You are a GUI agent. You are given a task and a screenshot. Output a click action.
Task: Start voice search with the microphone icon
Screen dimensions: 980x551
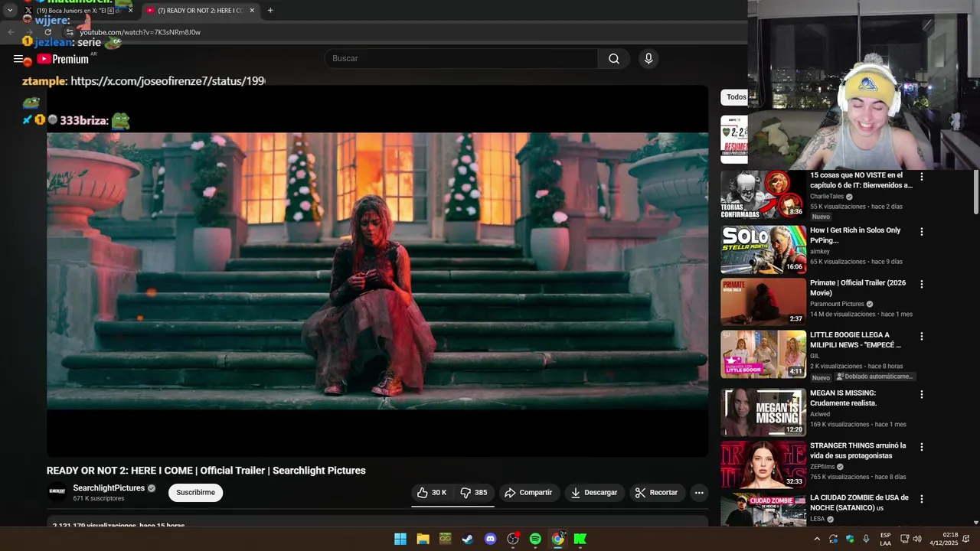(x=648, y=59)
